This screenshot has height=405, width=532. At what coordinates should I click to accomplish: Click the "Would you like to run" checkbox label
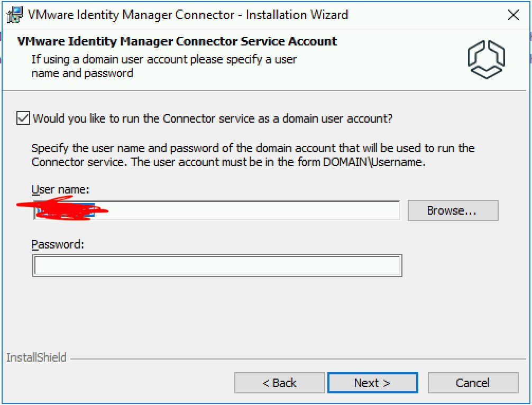213,118
